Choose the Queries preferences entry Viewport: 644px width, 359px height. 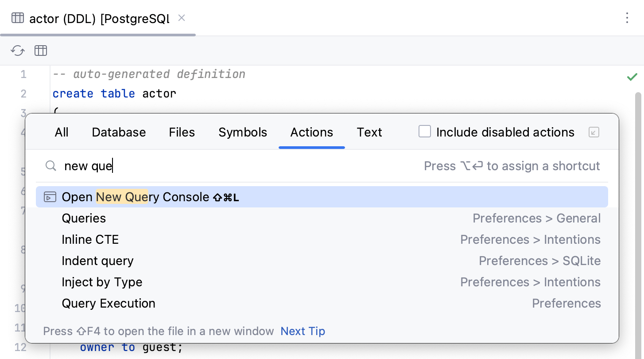[83, 218]
